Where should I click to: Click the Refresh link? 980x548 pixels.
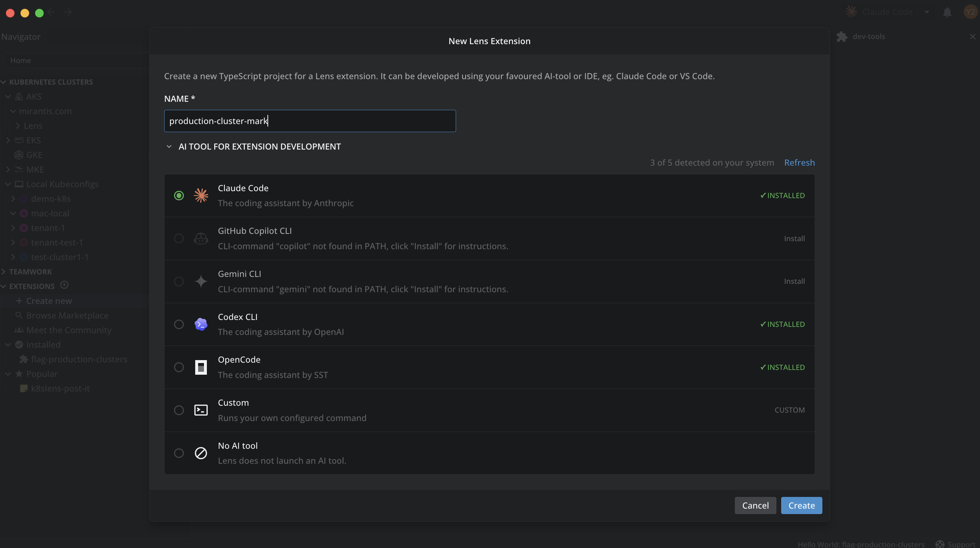(799, 162)
